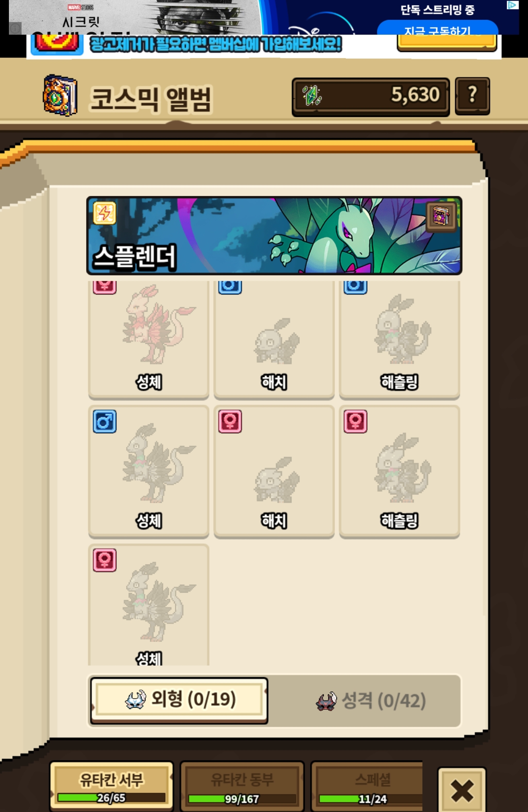Open the question mark help button

(472, 96)
